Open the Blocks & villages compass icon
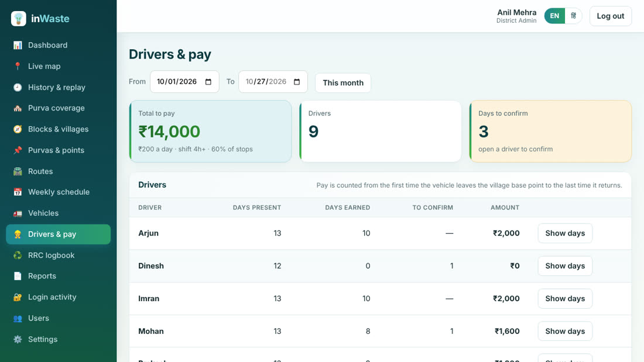This screenshot has height=362, width=644. tap(18, 129)
